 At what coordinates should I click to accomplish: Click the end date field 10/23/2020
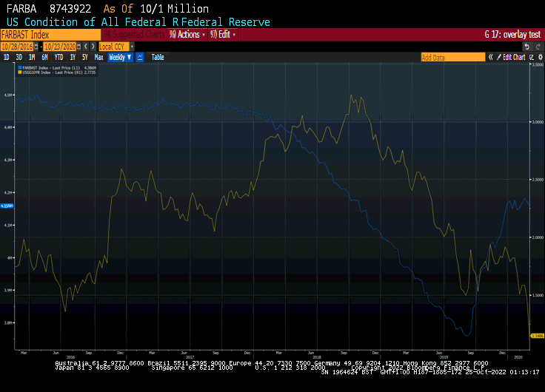(x=60, y=47)
